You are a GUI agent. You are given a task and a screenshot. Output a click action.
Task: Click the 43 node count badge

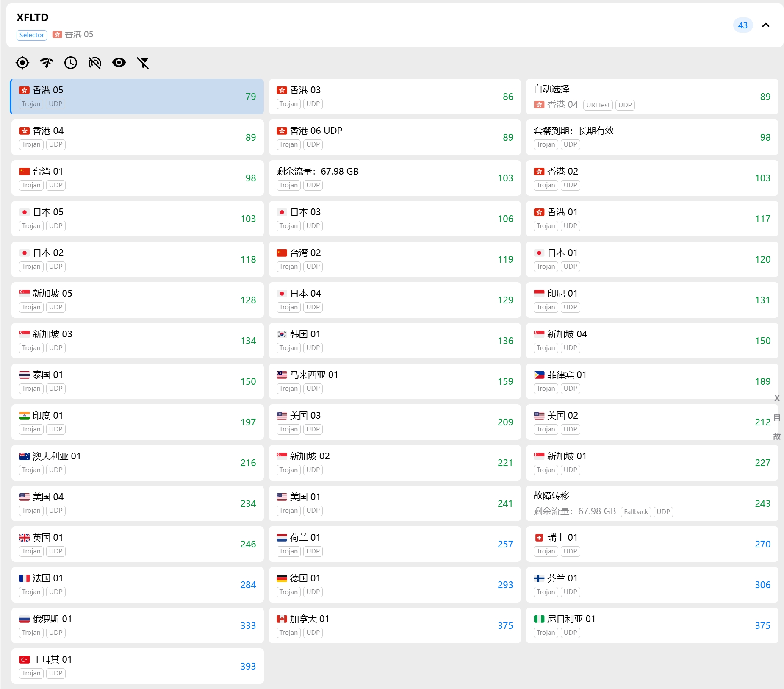pyautogui.click(x=742, y=25)
